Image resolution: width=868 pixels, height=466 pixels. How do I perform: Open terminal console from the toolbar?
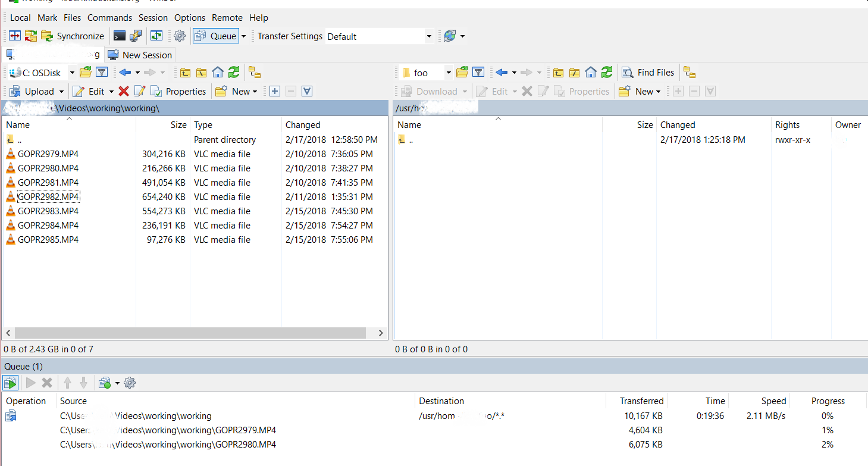[x=120, y=36]
